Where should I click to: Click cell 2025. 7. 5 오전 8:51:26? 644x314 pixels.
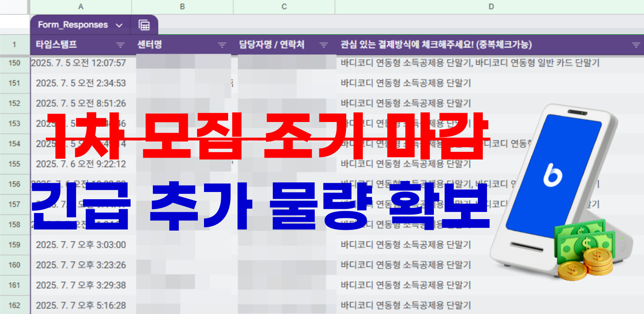click(x=81, y=103)
